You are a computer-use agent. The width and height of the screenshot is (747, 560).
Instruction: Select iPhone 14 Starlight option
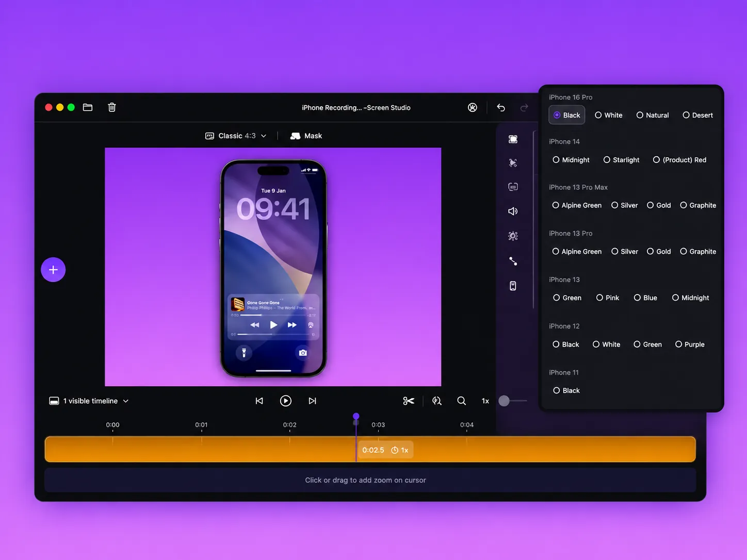622,160
